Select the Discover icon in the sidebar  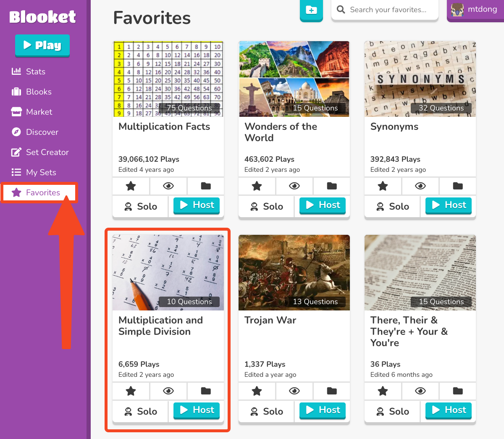[17, 132]
